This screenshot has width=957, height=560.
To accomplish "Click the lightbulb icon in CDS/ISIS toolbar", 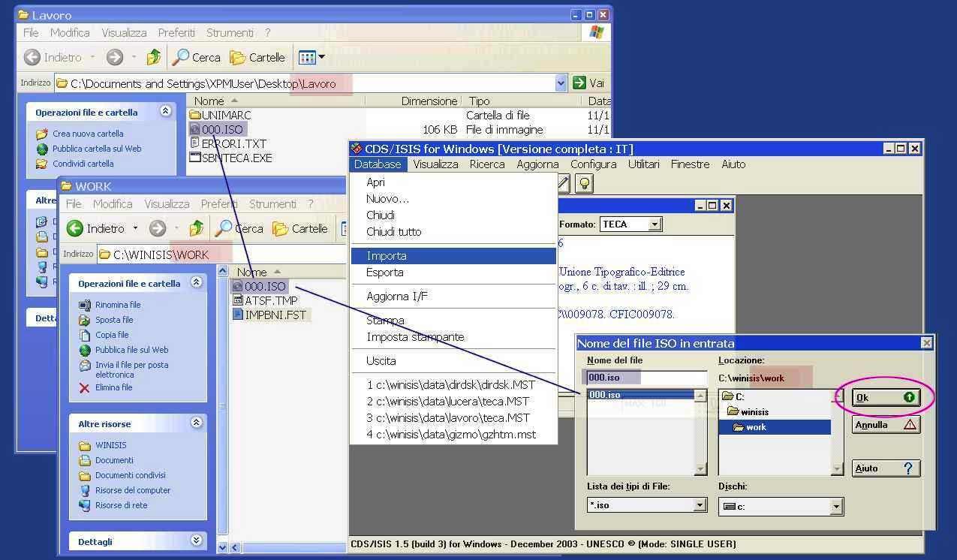I will coord(584,183).
